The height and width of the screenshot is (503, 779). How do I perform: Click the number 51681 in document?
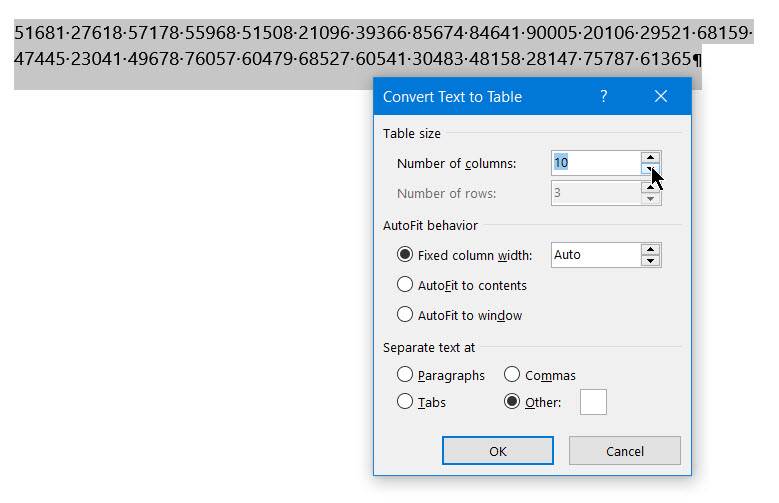pos(40,33)
